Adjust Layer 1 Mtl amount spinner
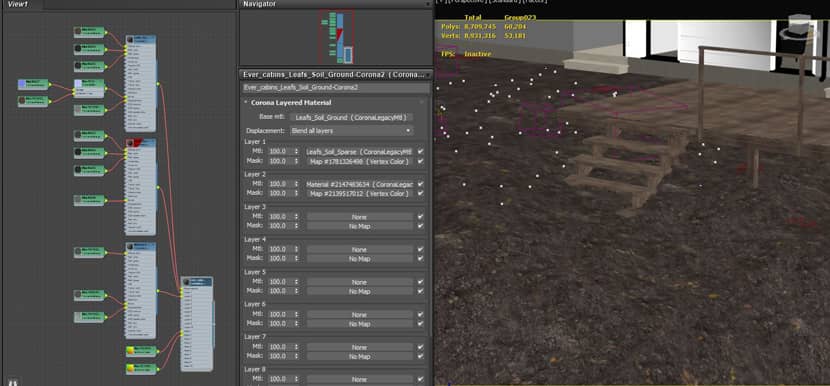 click(x=296, y=151)
